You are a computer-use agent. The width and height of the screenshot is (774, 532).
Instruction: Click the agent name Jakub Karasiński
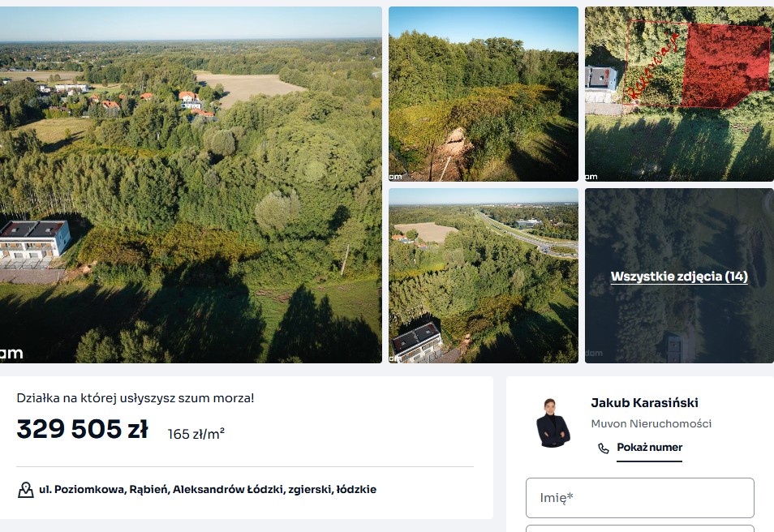click(644, 403)
